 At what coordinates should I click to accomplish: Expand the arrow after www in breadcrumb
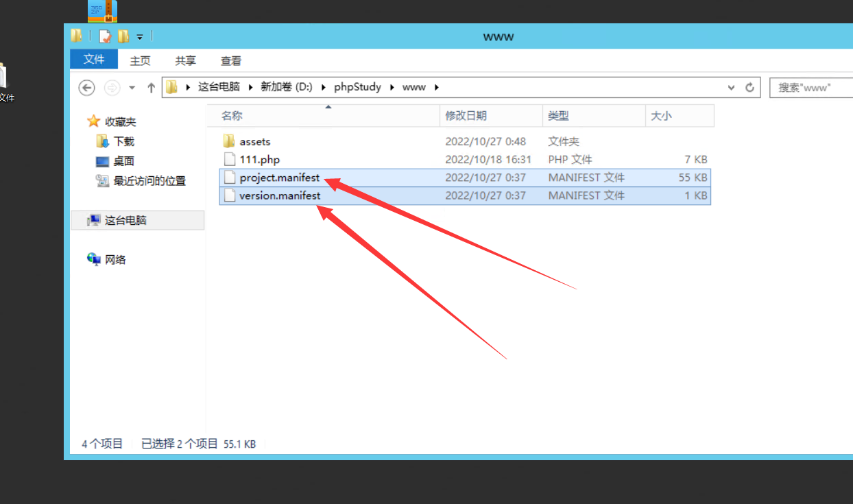click(436, 87)
